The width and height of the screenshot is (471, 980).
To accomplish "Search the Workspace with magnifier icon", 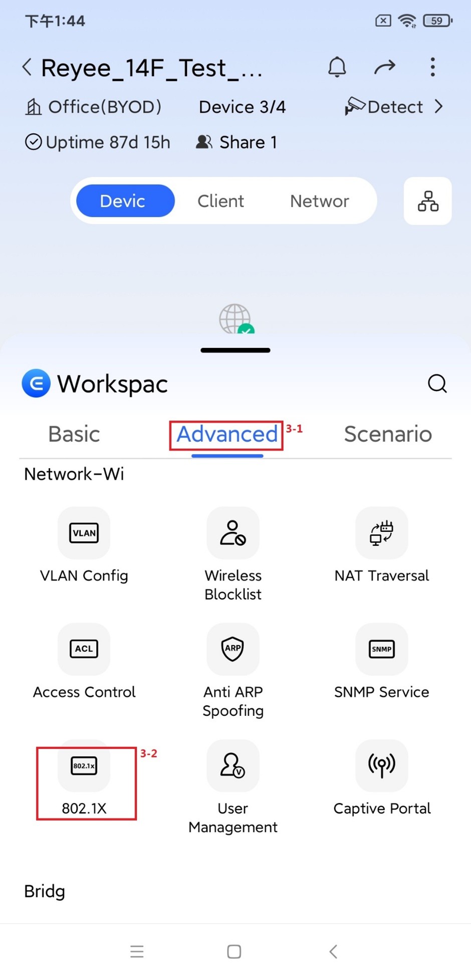I will tap(437, 384).
